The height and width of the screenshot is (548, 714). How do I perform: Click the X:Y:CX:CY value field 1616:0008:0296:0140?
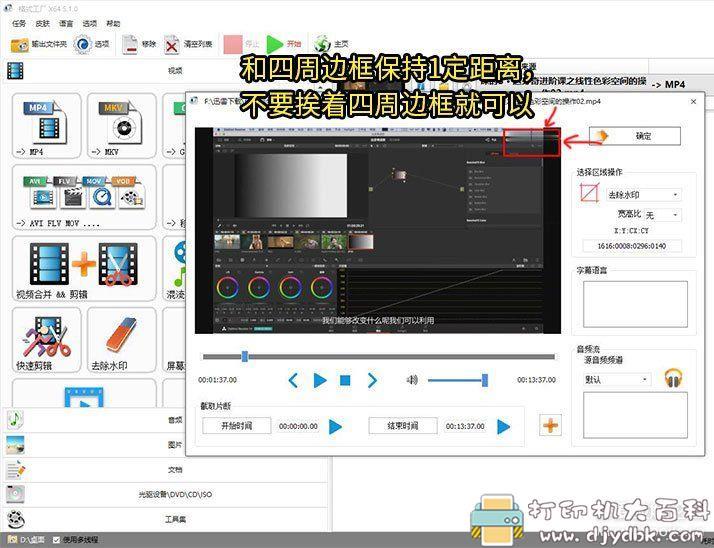[x=632, y=246]
